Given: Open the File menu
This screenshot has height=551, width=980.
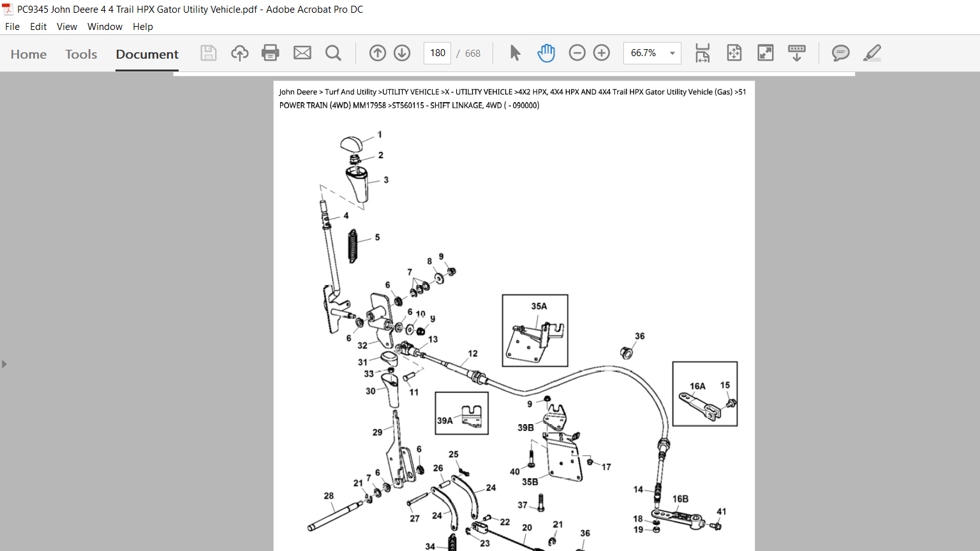Looking at the screenshot, I should [x=12, y=27].
